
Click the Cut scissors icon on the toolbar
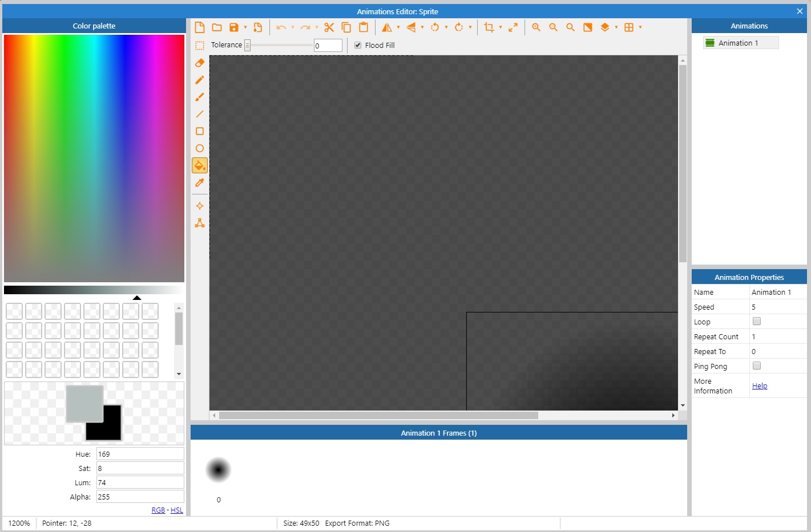tap(329, 27)
